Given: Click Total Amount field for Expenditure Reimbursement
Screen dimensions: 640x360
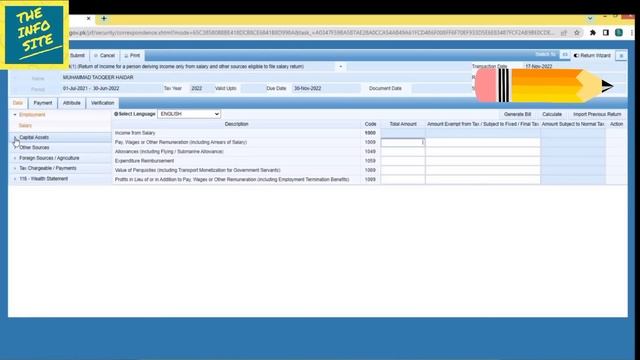Looking at the screenshot, I should 403,161.
